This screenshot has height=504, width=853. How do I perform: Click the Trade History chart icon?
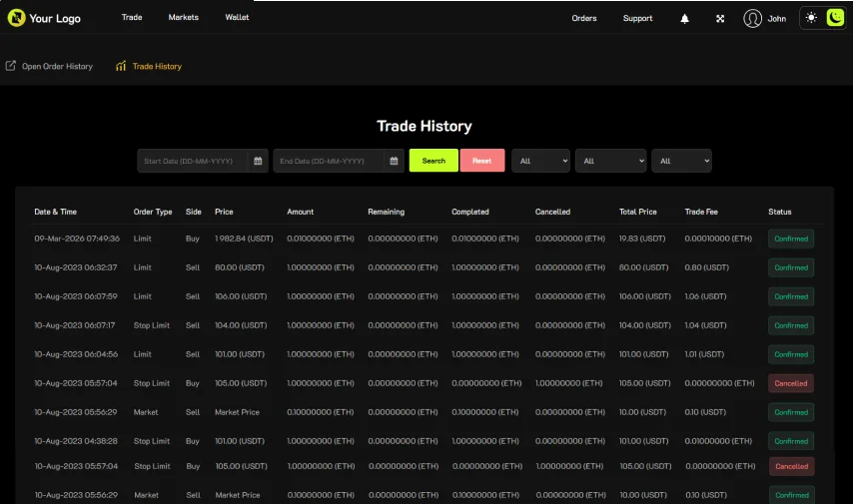click(121, 66)
